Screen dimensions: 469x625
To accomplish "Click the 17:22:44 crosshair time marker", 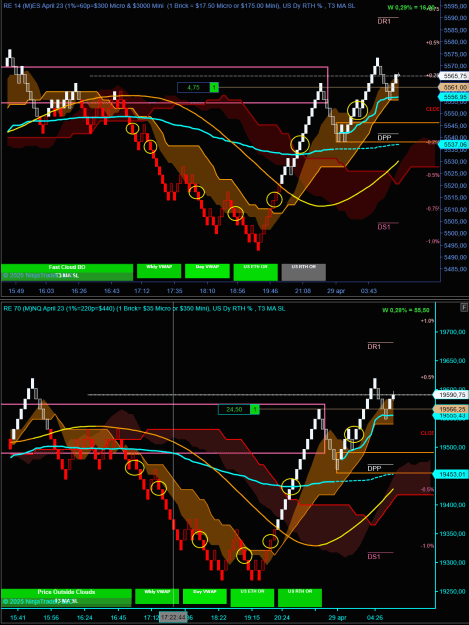I will (173, 617).
